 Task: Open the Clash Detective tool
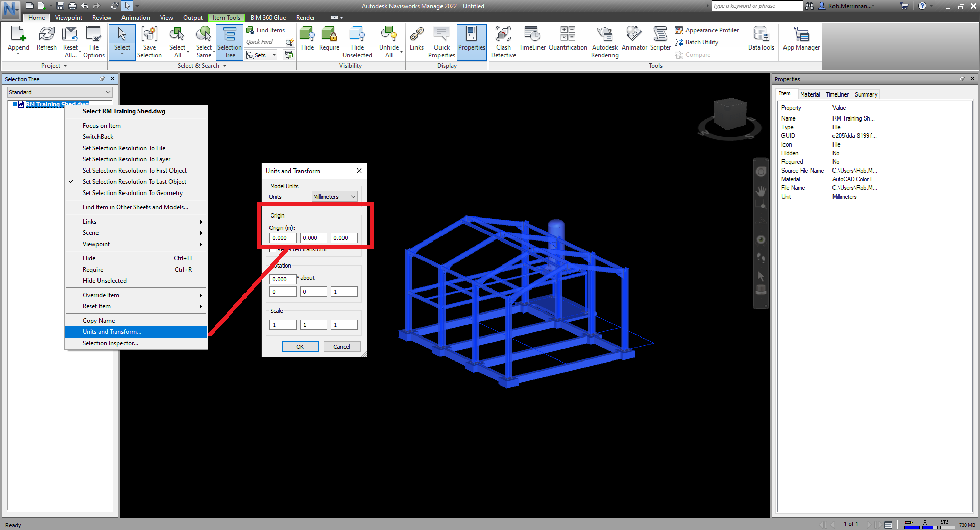(503, 41)
